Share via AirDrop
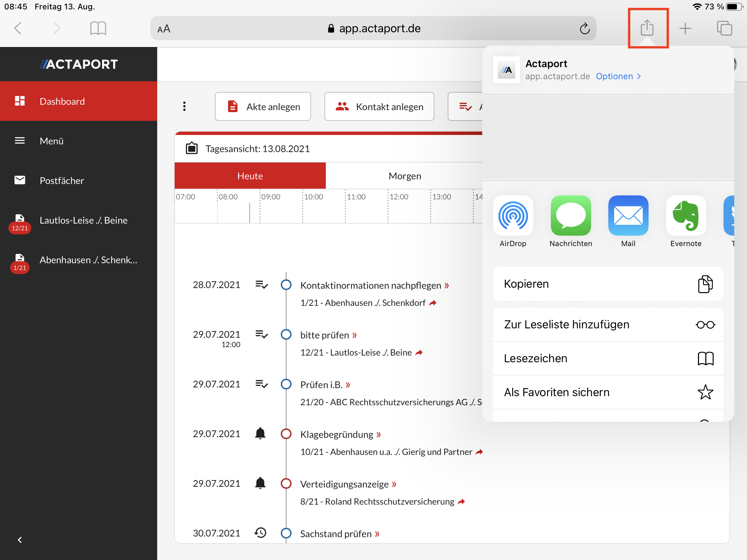This screenshot has width=747, height=560. point(513,221)
